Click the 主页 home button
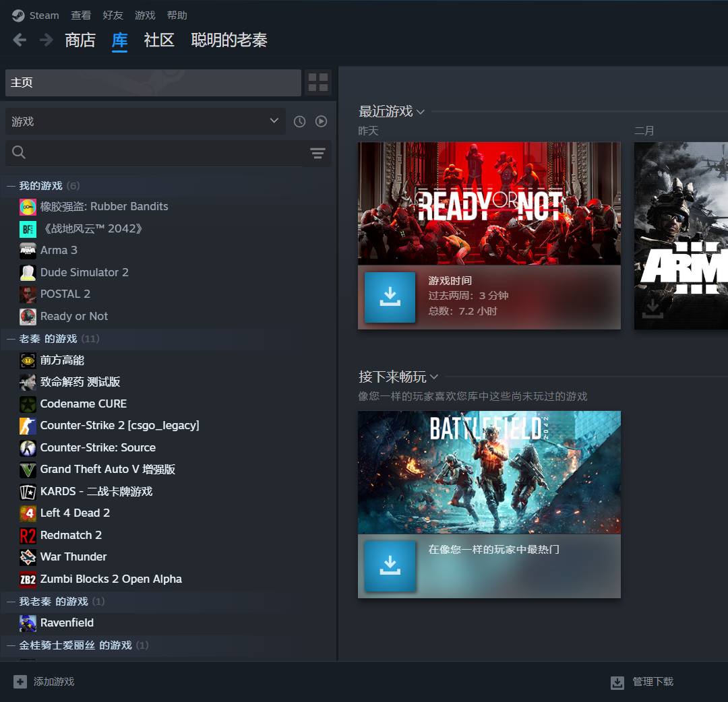Viewport: 728px width, 702px height. click(153, 83)
